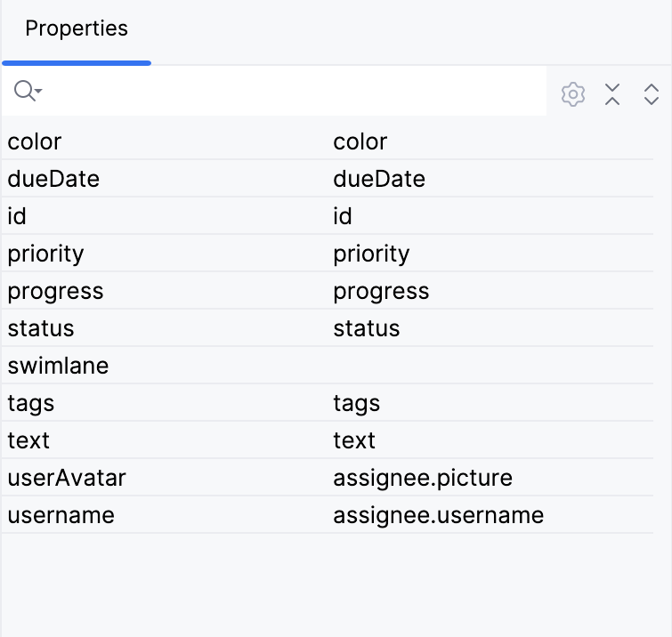Edit the progress property value
The image size is (672, 637).
(381, 291)
